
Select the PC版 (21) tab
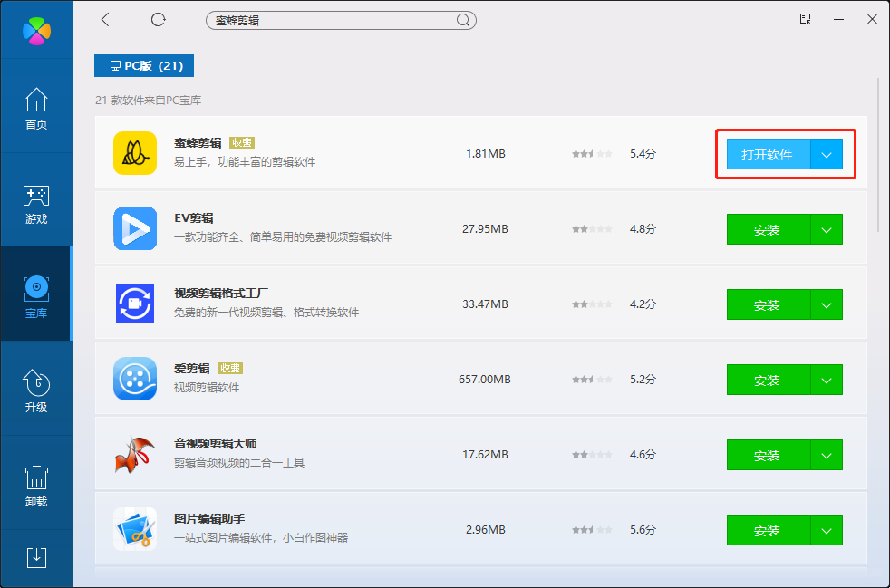coord(144,66)
